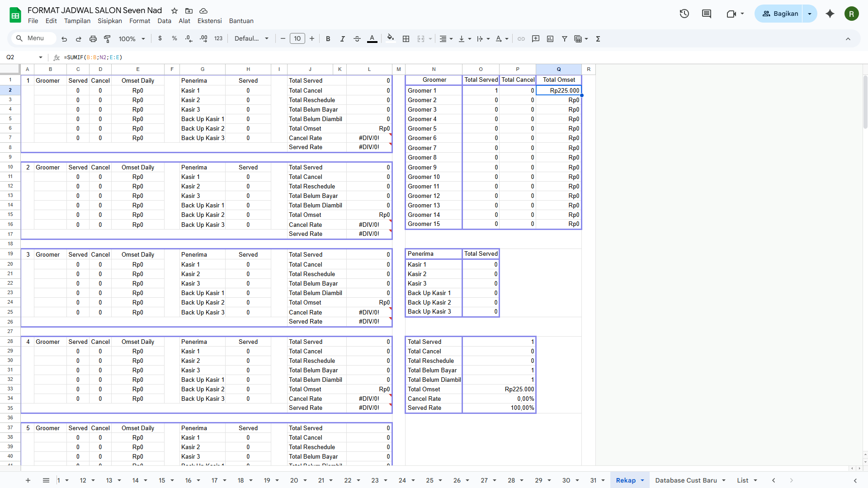
Task: Star this spreadsheet document
Action: pyautogui.click(x=175, y=10)
